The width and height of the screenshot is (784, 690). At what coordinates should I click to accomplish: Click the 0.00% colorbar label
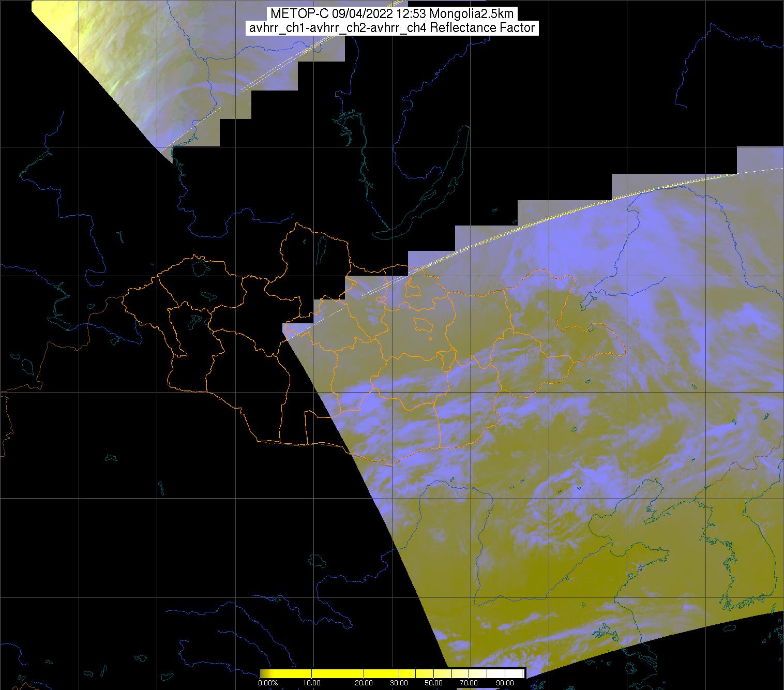pos(268,683)
